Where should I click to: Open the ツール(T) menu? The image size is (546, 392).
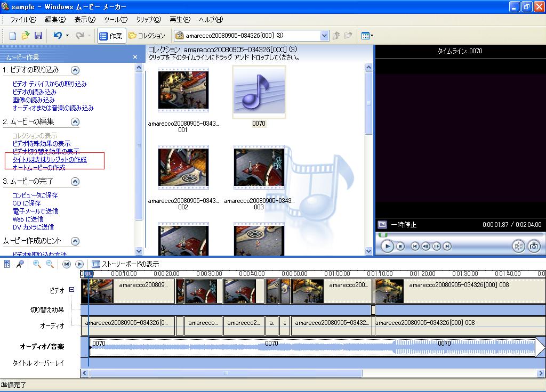coord(116,20)
